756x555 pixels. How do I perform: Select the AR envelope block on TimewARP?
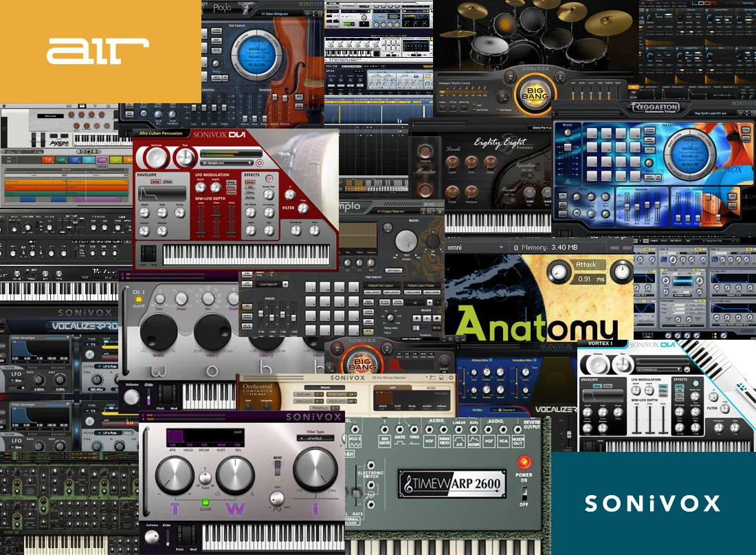[x=459, y=441]
